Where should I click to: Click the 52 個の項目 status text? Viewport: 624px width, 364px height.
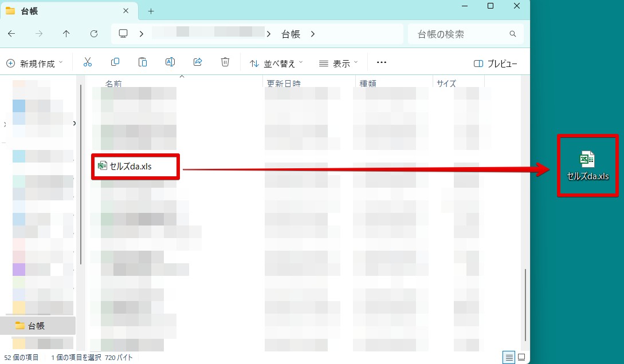pyautogui.click(x=21, y=357)
